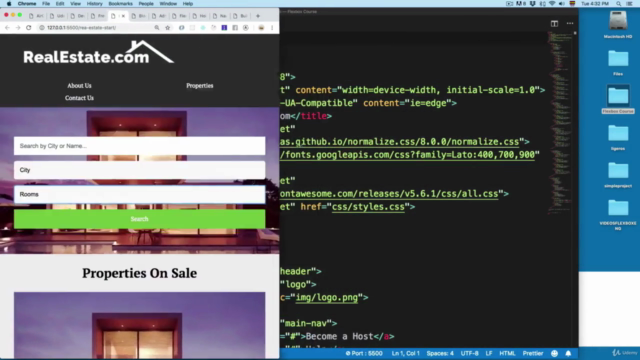Open the Apple menu
640x360 pixels.
pos(9,4)
